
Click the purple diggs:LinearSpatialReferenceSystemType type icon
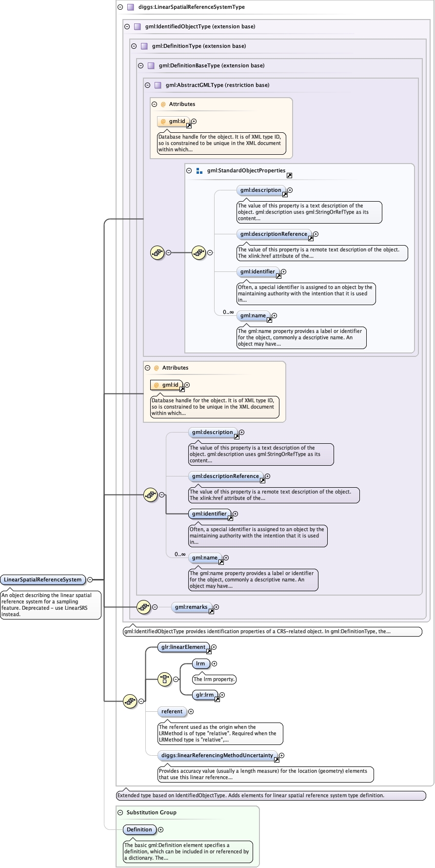[130, 7]
